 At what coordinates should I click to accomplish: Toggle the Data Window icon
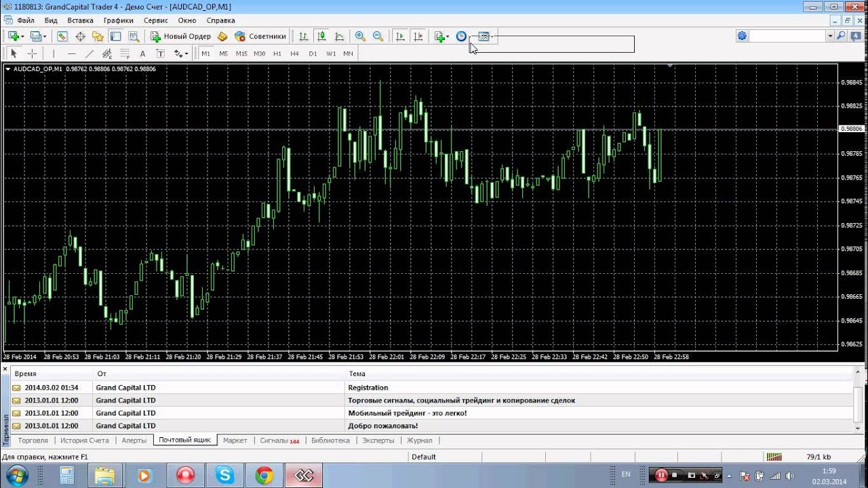[x=80, y=36]
